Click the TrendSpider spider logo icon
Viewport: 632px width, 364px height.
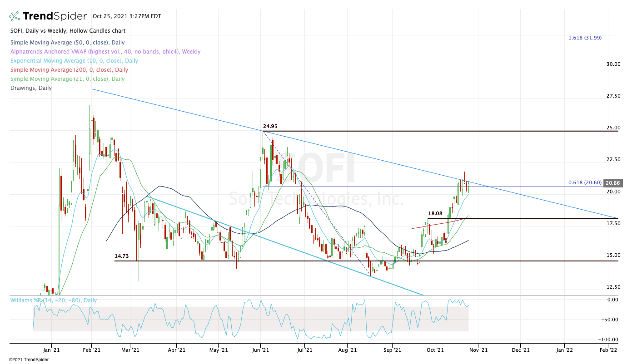pyautogui.click(x=15, y=16)
